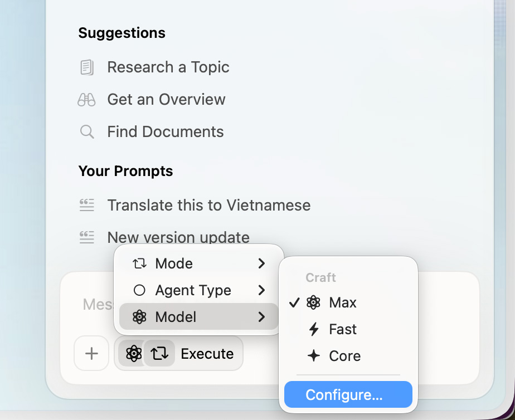The width and height of the screenshot is (515, 420).
Task: Expand the Mode submenu
Action: click(x=199, y=263)
